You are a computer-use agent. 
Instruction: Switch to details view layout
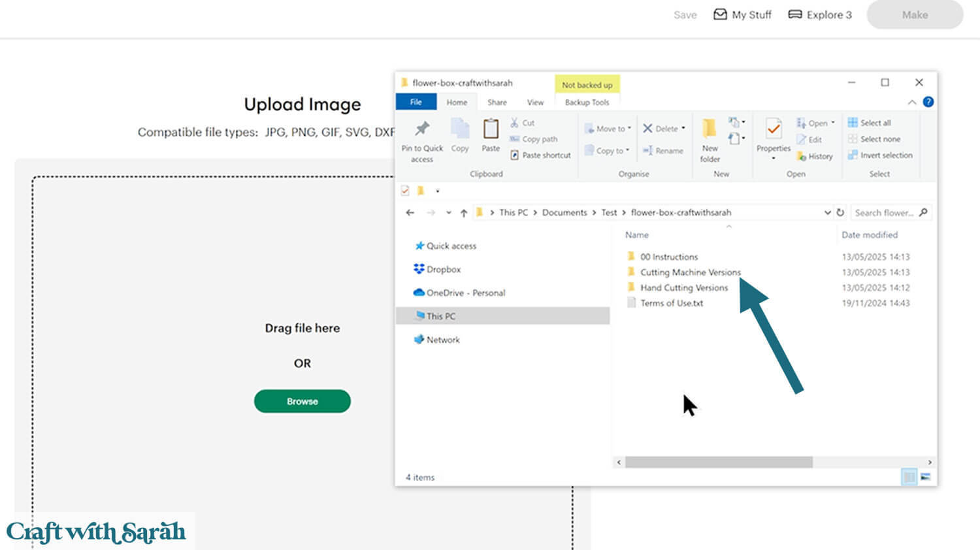pos(909,477)
